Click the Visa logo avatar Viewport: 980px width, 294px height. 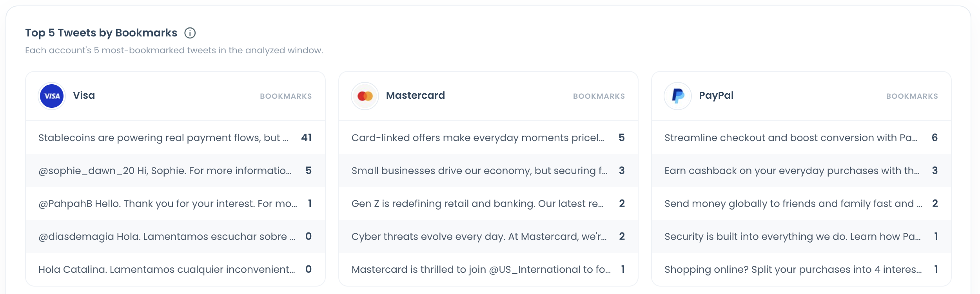[52, 96]
